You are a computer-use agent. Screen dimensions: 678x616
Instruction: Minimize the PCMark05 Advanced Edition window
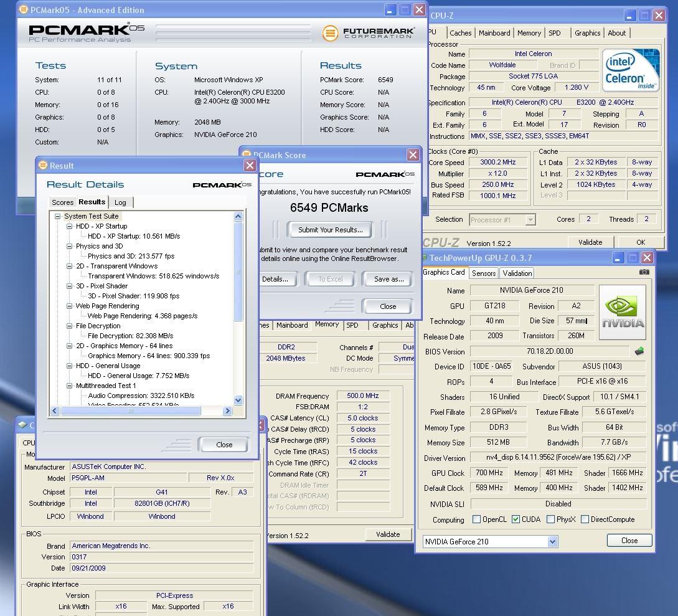390,10
